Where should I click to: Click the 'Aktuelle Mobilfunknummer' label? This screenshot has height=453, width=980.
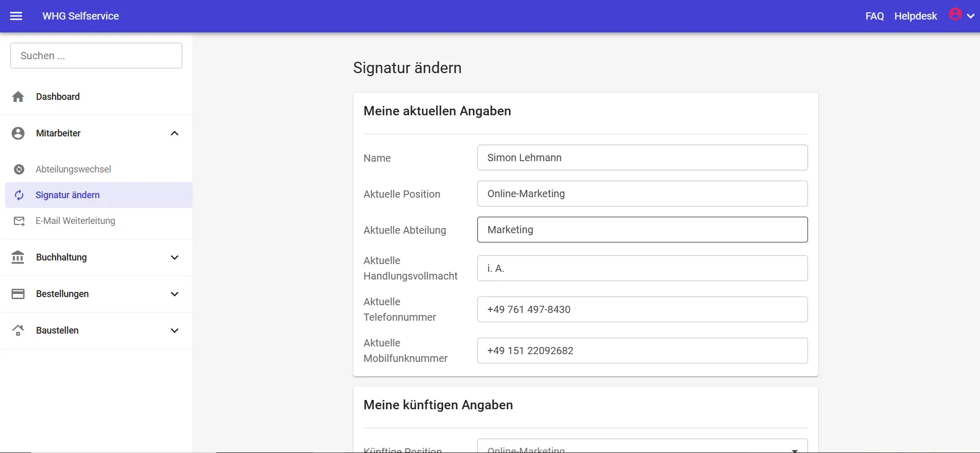coord(405,351)
